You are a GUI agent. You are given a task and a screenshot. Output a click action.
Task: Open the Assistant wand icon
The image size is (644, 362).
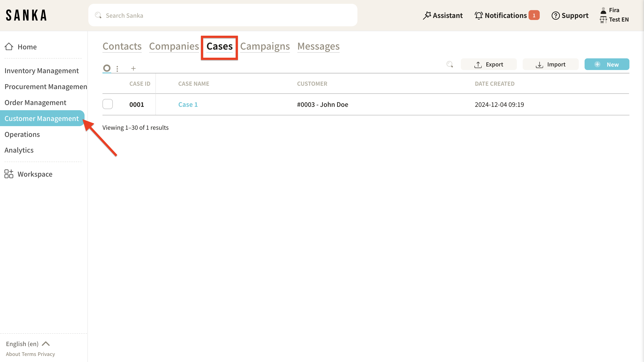[x=427, y=15]
